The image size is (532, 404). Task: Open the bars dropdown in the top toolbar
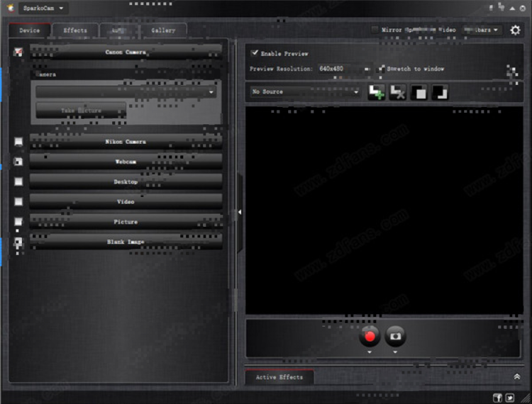pos(481,30)
